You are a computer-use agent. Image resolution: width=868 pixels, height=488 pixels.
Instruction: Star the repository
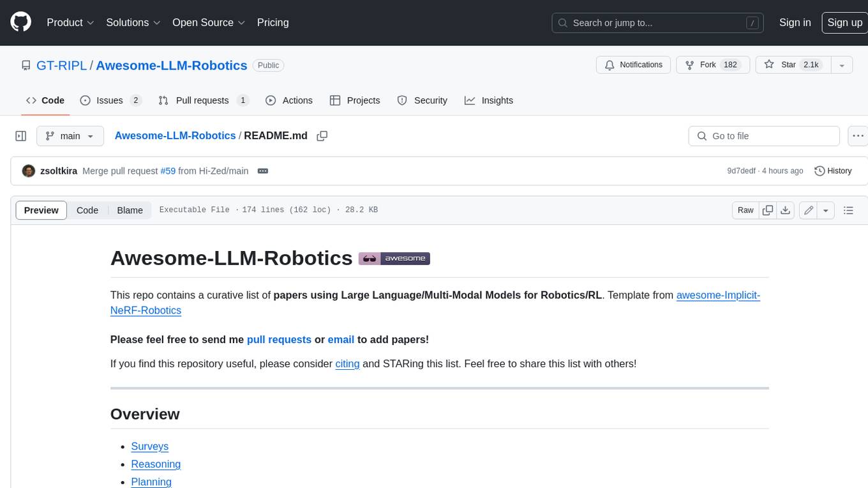pyautogui.click(x=792, y=65)
